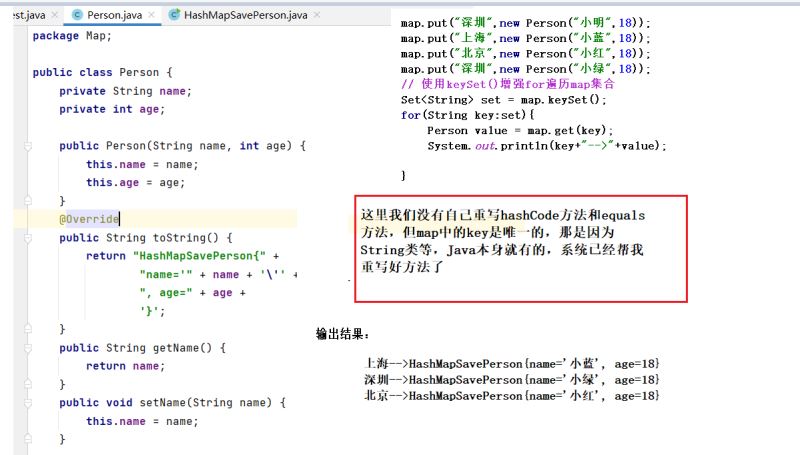Image resolution: width=800 pixels, height=455 pixels.
Task: Click the "for(String key:set){" line
Action: pyautogui.click(x=467, y=115)
